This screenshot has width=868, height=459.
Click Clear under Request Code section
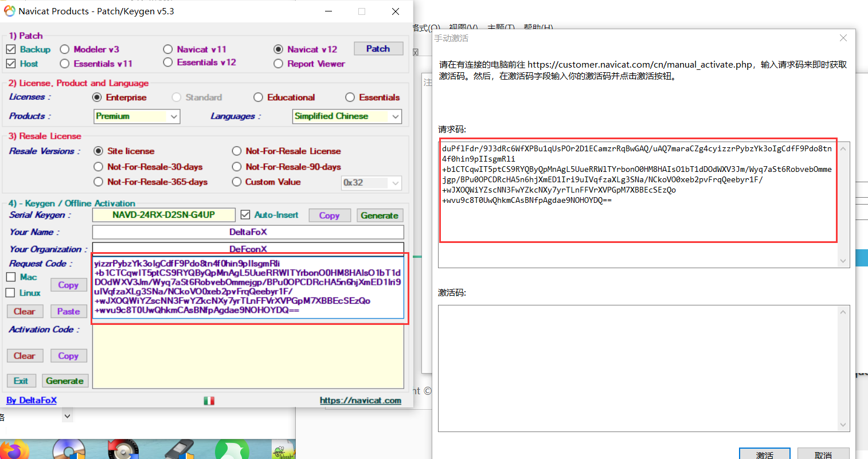click(x=25, y=311)
